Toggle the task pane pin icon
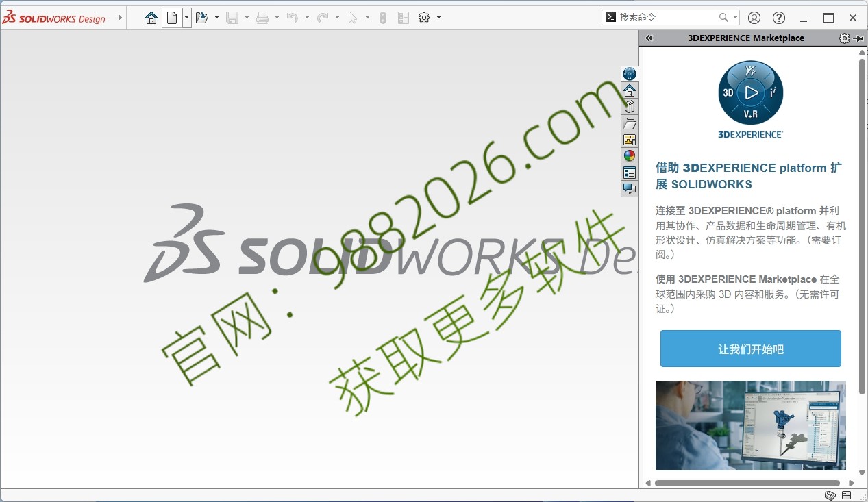 859,38
